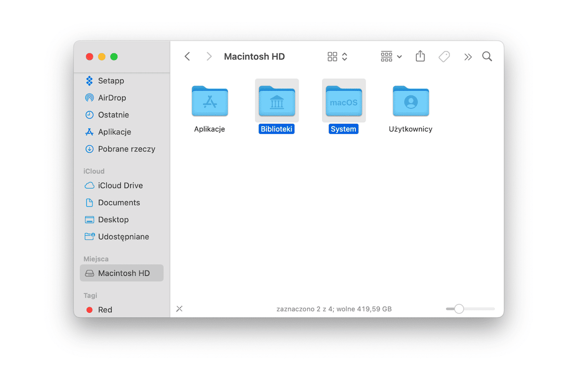Open the group-by options dropdown
The image size is (588, 371).
pos(391,57)
